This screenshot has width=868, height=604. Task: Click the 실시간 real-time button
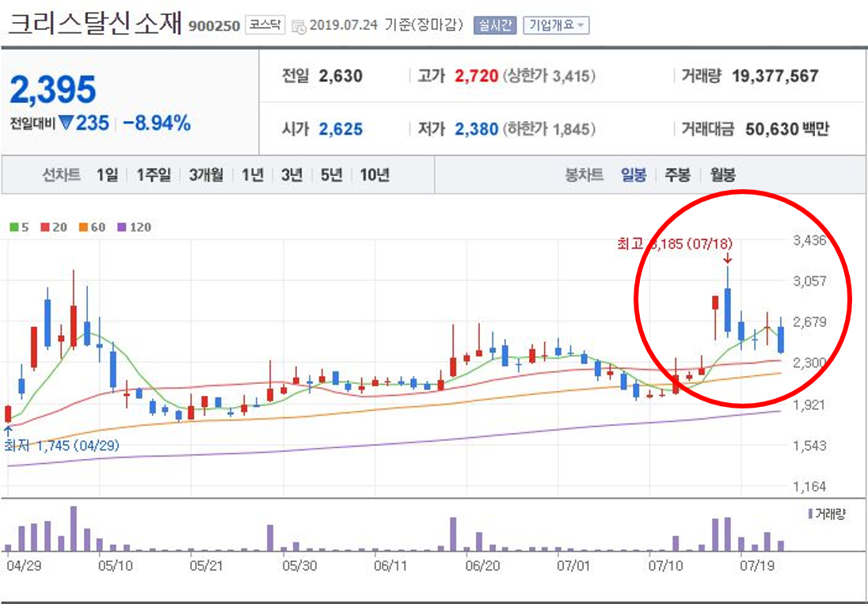click(x=495, y=25)
